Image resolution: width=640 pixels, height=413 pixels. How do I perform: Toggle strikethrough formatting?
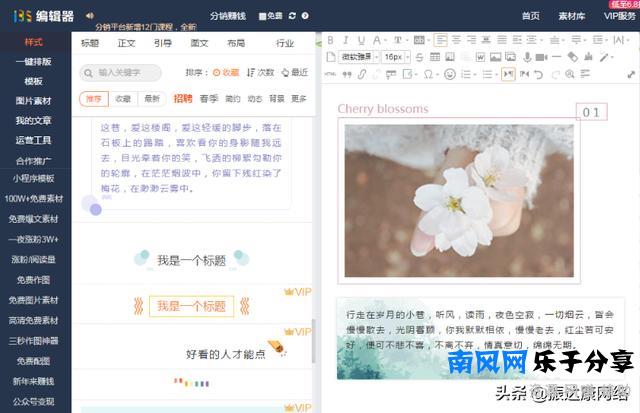pos(419,57)
